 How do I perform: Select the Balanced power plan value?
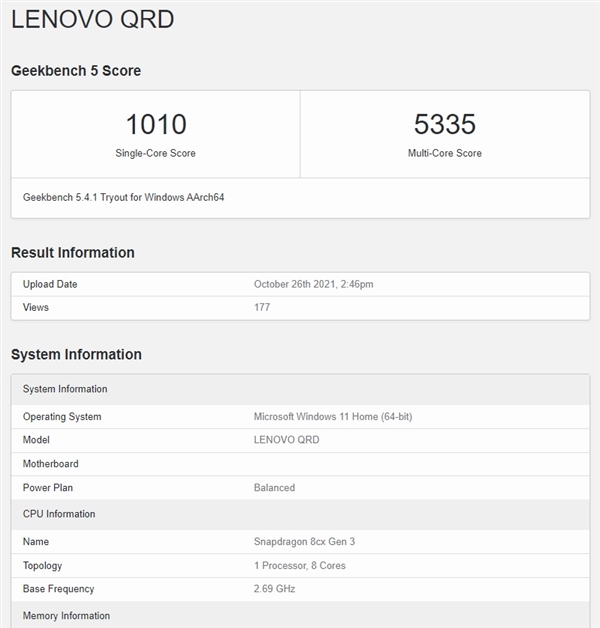[274, 488]
